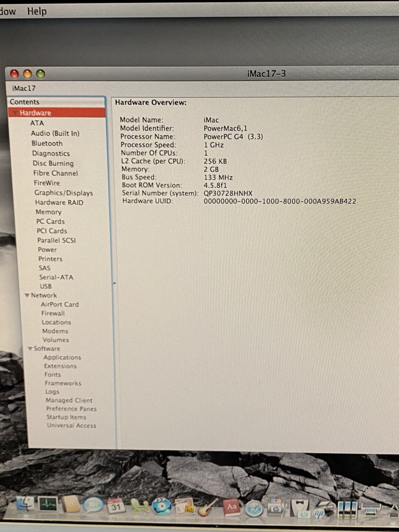Image resolution: width=399 pixels, height=532 pixels.
Task: Open iChat from the Dock
Action: point(93,505)
